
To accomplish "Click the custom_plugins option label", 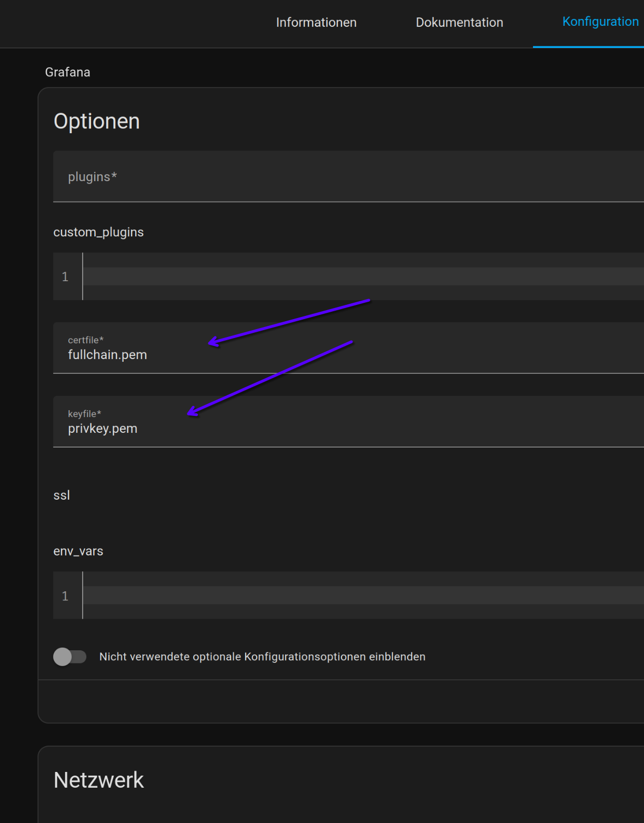I will coord(98,232).
